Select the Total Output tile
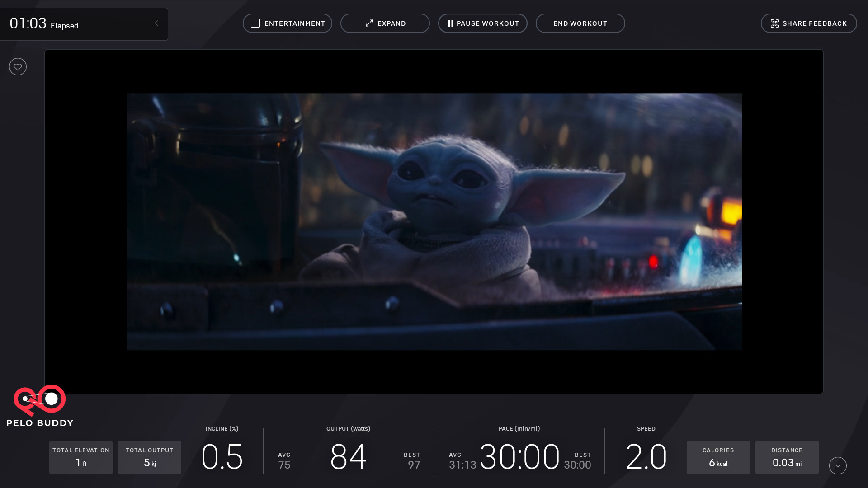868x488 pixels. click(150, 457)
